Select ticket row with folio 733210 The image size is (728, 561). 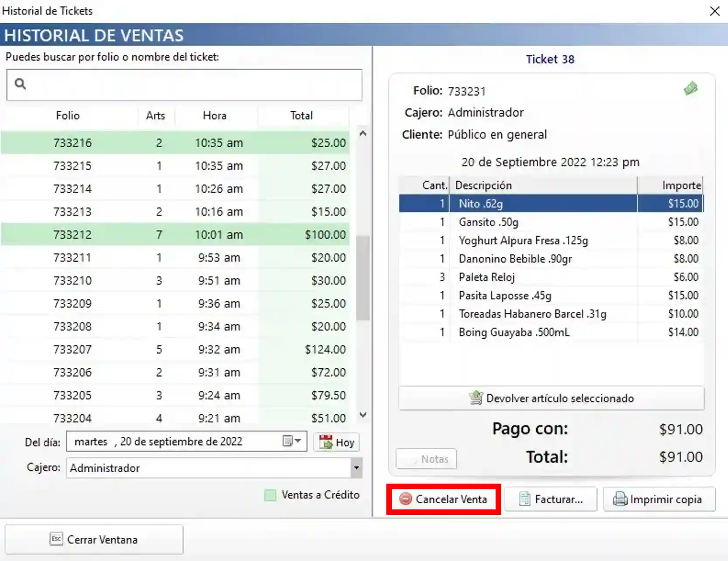(x=175, y=280)
